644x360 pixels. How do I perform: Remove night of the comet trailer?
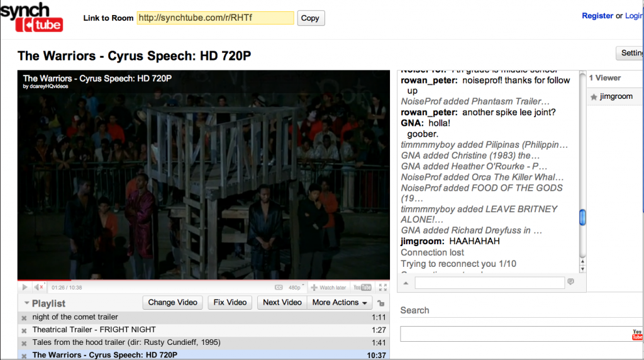pyautogui.click(x=25, y=318)
